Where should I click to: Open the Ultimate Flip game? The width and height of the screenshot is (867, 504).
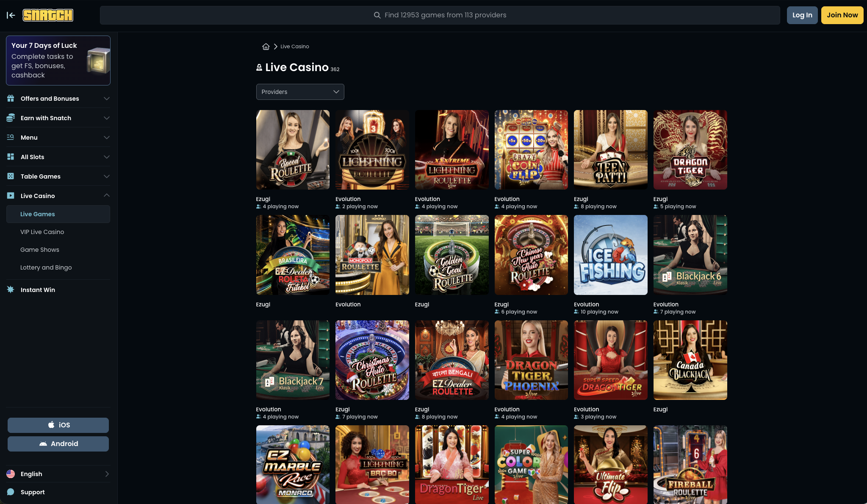610,465
